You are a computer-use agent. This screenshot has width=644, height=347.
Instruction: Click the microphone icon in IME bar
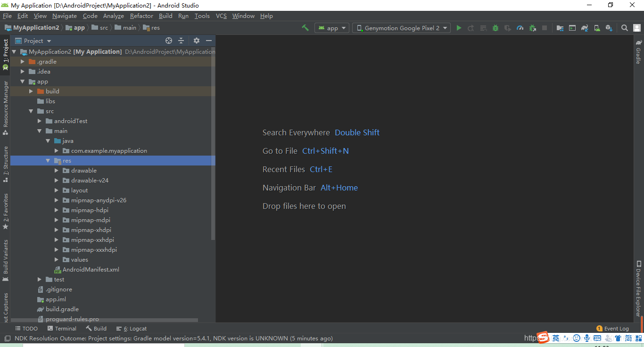587,338
